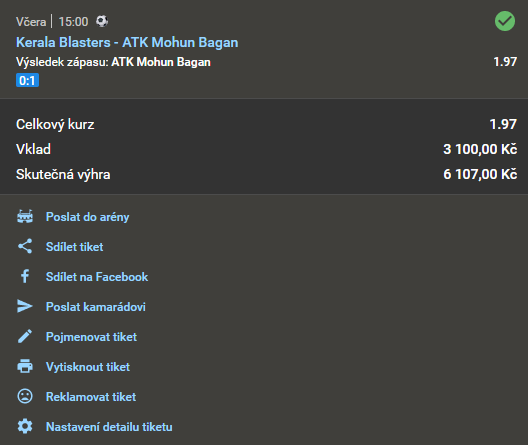Select Sdílet na Facebook
Screen dimensions: 528x445
click(97, 277)
